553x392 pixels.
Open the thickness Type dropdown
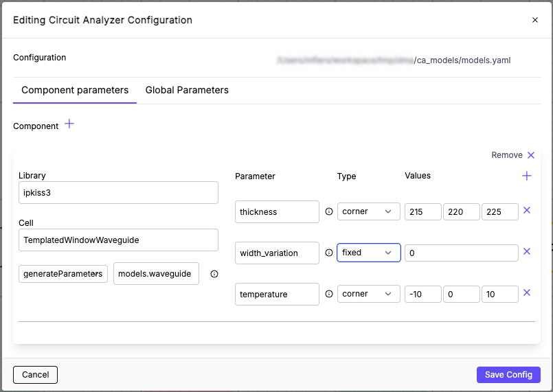tap(368, 211)
